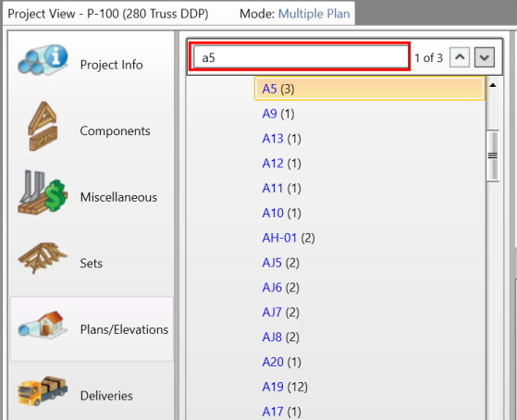Select the Deliveries truck icon
Viewport: 517px width, 420px height.
pyautogui.click(x=43, y=391)
